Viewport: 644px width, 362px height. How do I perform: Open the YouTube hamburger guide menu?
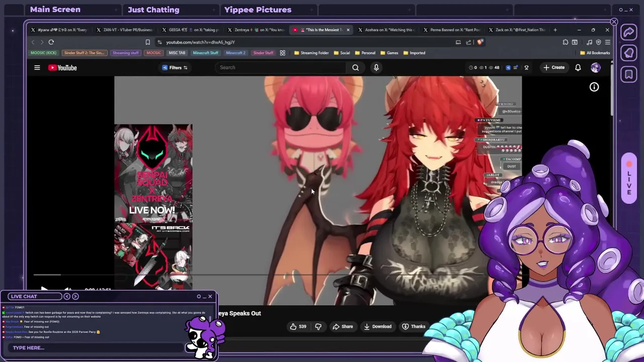tap(37, 67)
